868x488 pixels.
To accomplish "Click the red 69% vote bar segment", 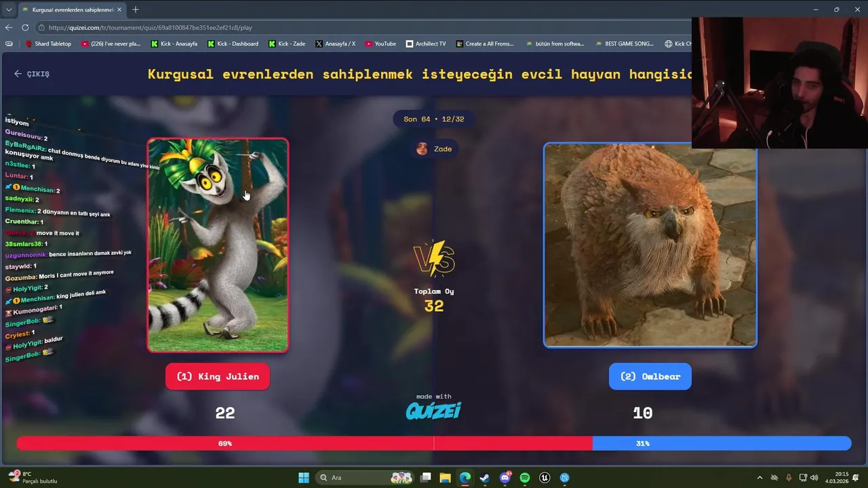I will pyautogui.click(x=304, y=443).
